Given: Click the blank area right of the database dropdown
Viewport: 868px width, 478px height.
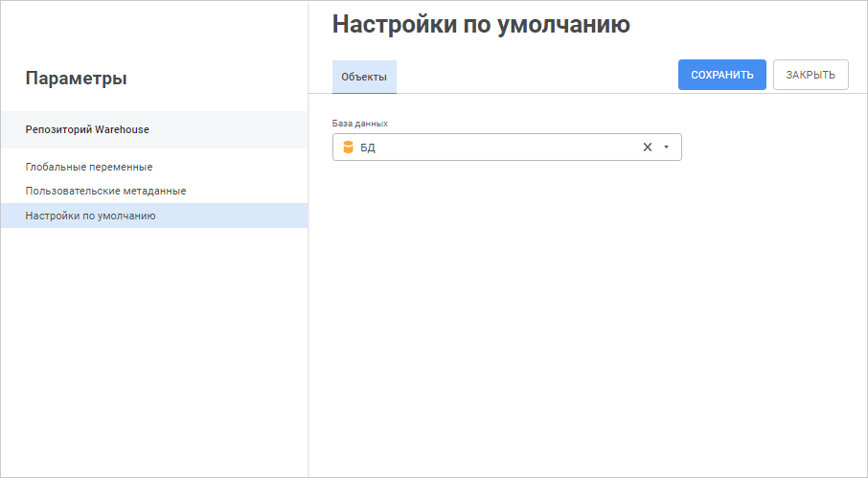Looking at the screenshot, I should point(766,148).
